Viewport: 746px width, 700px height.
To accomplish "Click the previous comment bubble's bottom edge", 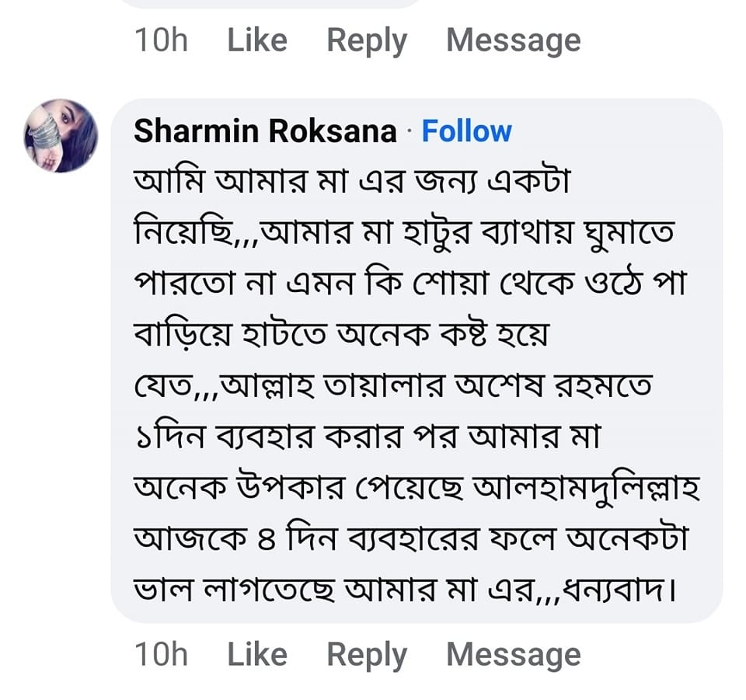I will coord(272,4).
